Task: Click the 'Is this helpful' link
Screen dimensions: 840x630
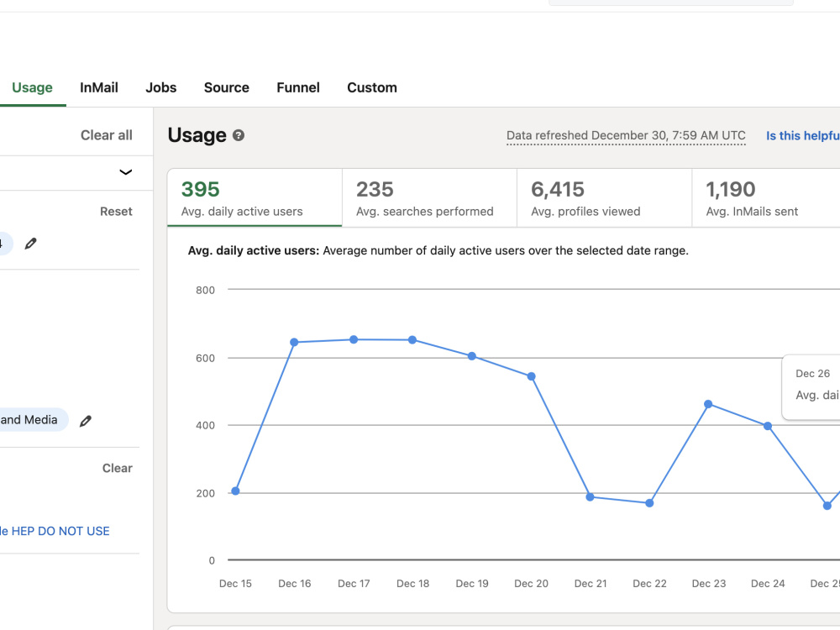Action: [802, 135]
